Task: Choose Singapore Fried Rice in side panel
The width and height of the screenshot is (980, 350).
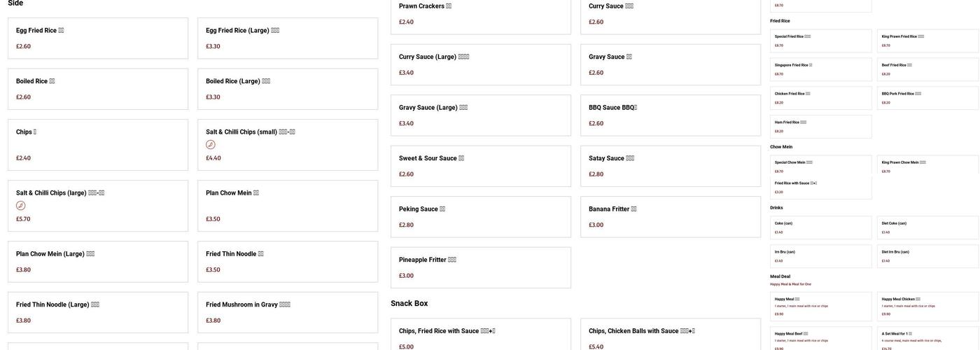Action: pos(820,69)
